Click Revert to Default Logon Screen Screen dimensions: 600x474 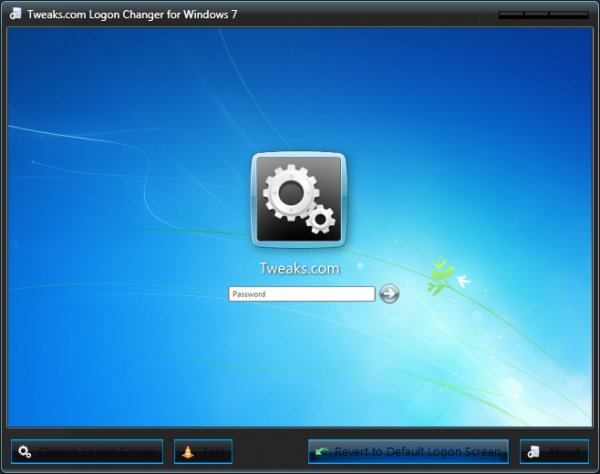(408, 451)
